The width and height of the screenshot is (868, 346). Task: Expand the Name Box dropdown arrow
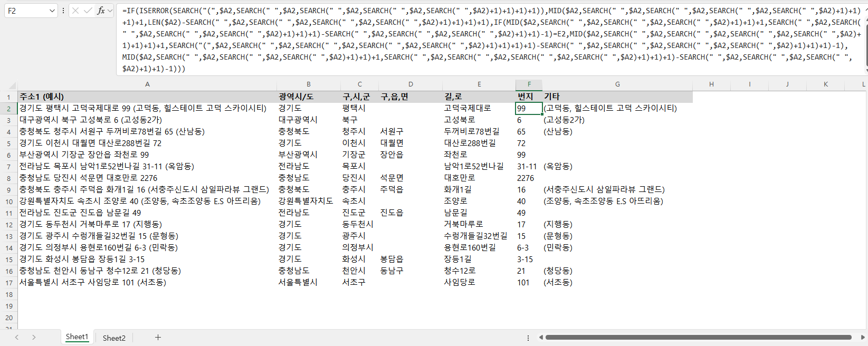pyautogui.click(x=52, y=11)
